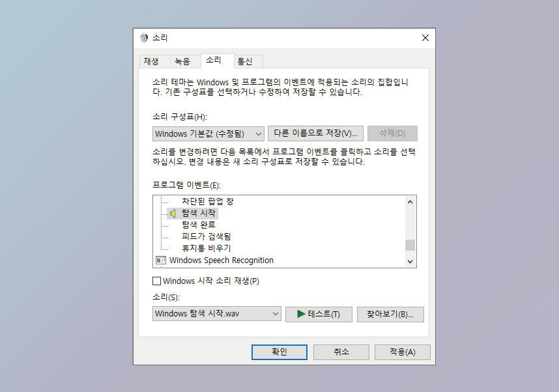Cancel the dialog with 취소
This screenshot has height=392, width=559.
[x=341, y=352]
